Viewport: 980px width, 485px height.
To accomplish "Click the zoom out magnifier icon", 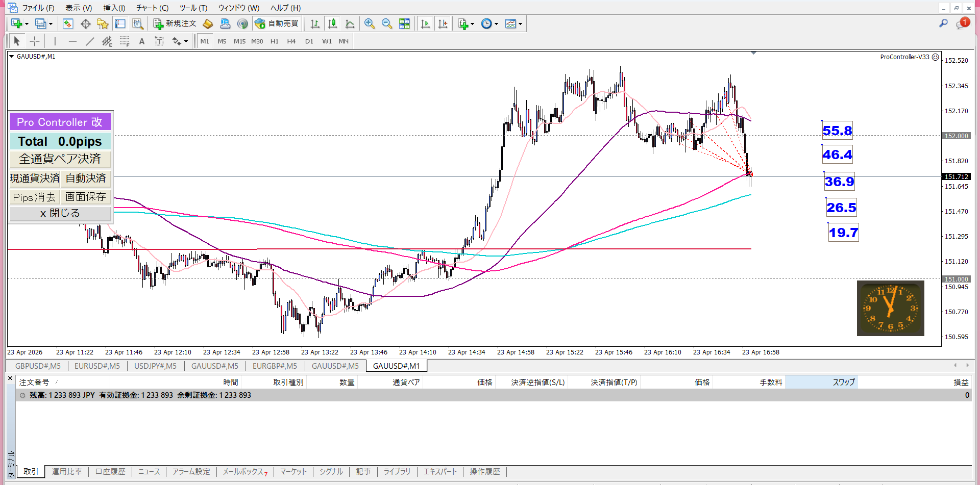I will click(387, 24).
